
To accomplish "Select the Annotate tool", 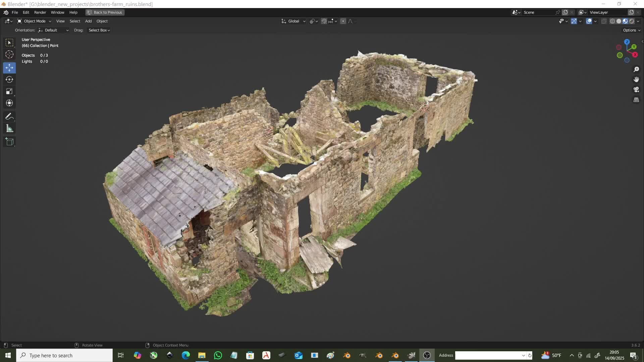I will tap(9, 116).
